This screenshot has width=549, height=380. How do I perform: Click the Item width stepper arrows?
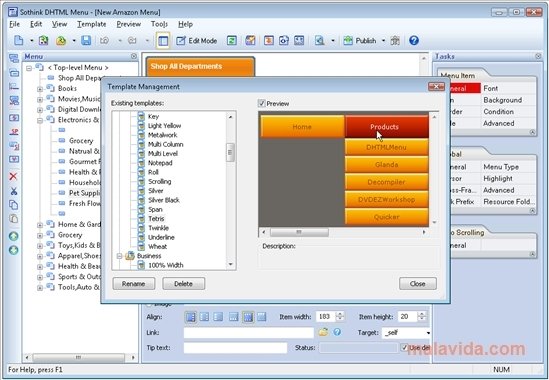[340, 317]
